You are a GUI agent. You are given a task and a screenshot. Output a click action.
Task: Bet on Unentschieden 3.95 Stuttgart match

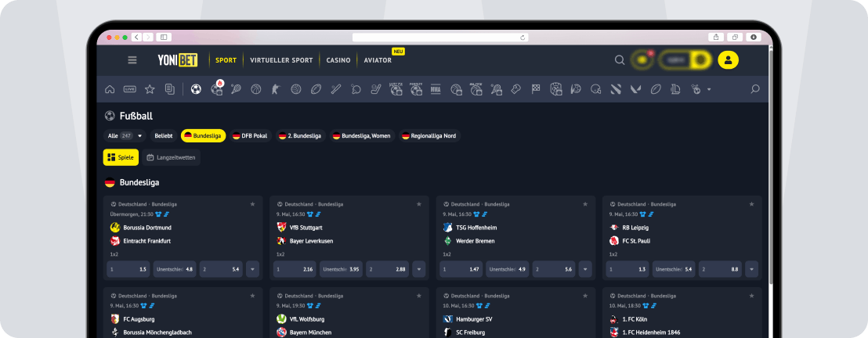point(341,269)
